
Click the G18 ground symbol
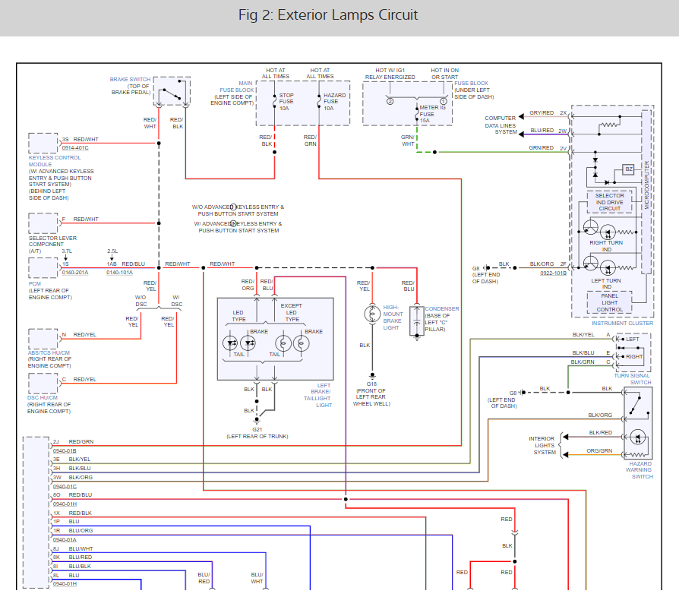click(372, 375)
